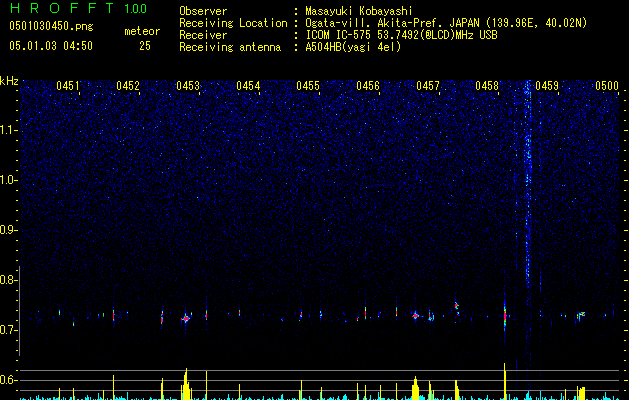This screenshot has width=629, height=400.
Task: Click the 0459 time marker
Action: [x=547, y=86]
